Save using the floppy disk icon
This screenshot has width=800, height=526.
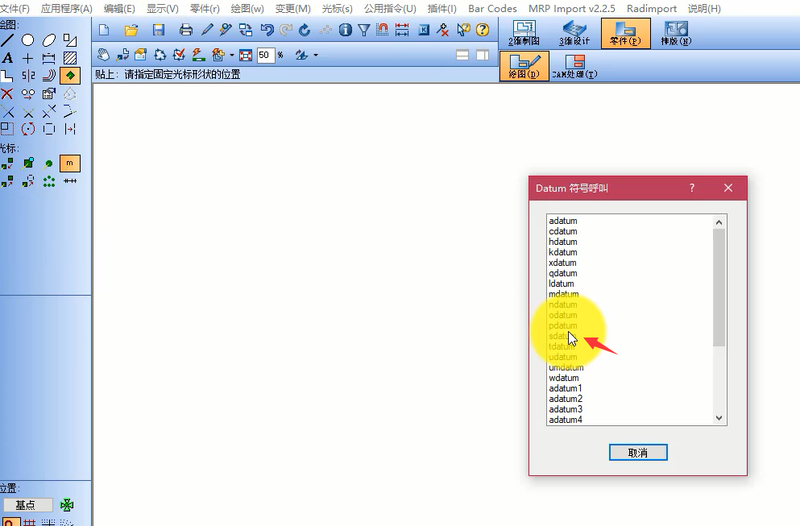(x=159, y=30)
